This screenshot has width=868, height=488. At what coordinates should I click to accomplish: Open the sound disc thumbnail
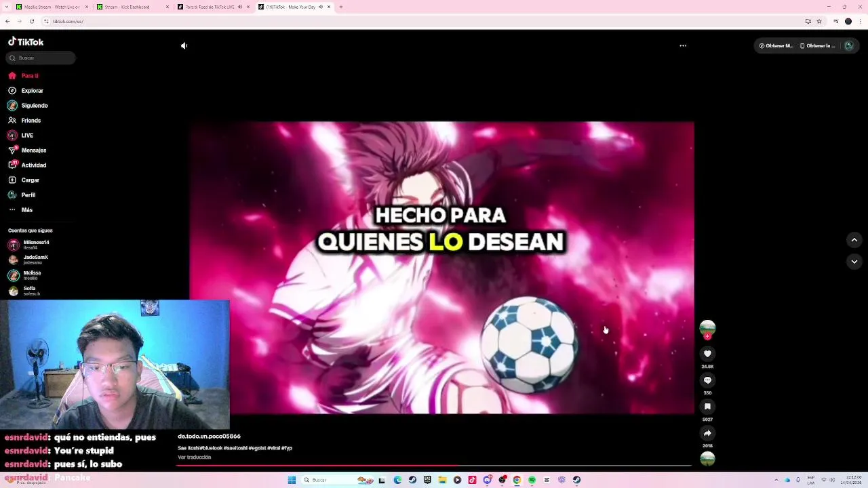click(707, 459)
